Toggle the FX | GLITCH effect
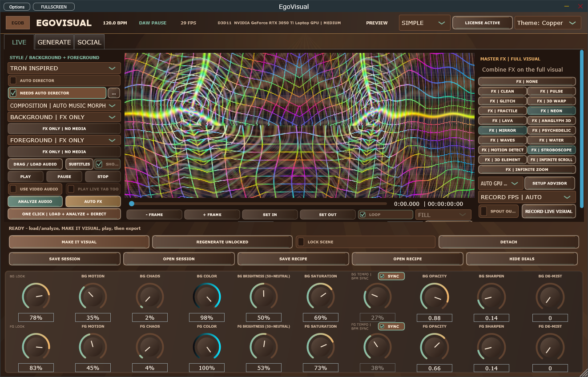This screenshot has width=588, height=377. click(x=503, y=101)
